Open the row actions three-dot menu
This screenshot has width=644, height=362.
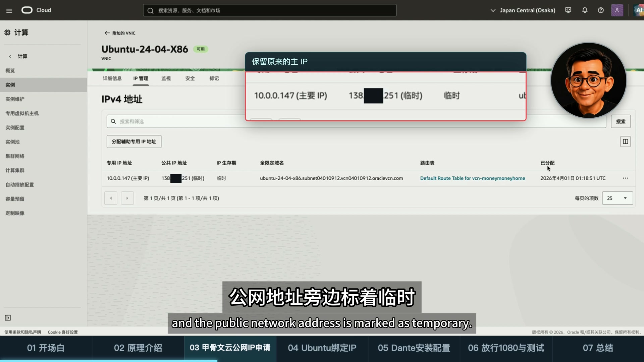click(x=625, y=178)
